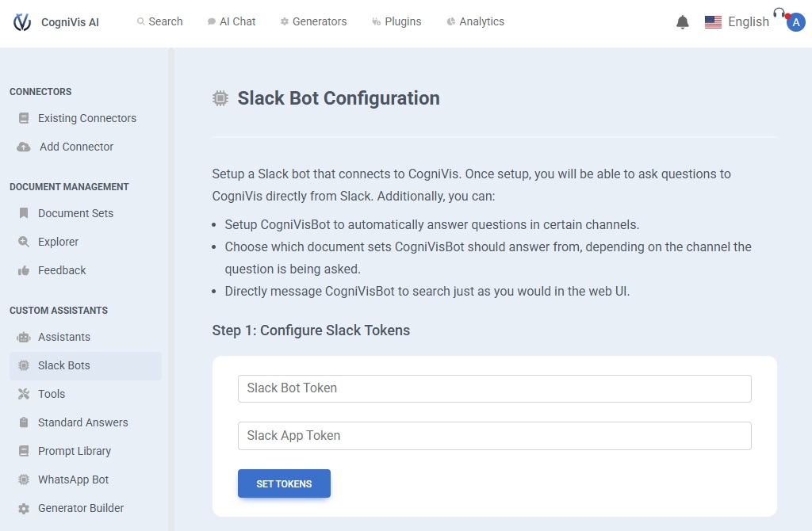Open the Analytics tab in navbar
Screen dimensions: 812x531
475,21
